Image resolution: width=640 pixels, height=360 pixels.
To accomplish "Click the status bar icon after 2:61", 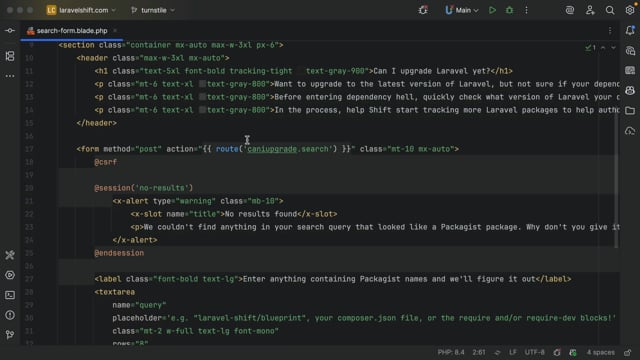I will [497, 352].
